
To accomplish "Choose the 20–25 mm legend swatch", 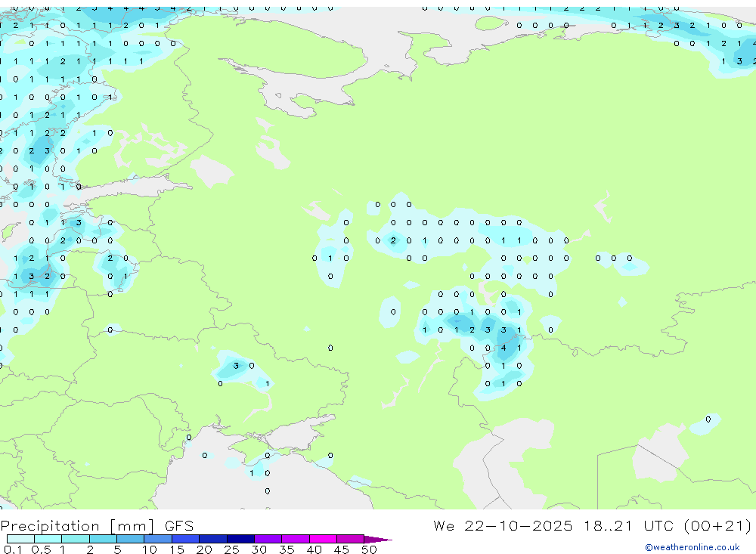I will click(213, 539).
